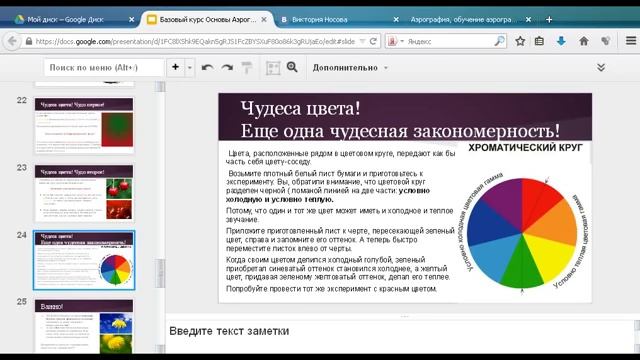The width and height of the screenshot is (640, 360).
Task: Click the redo arrow in the toolbar
Action: [x=227, y=68]
